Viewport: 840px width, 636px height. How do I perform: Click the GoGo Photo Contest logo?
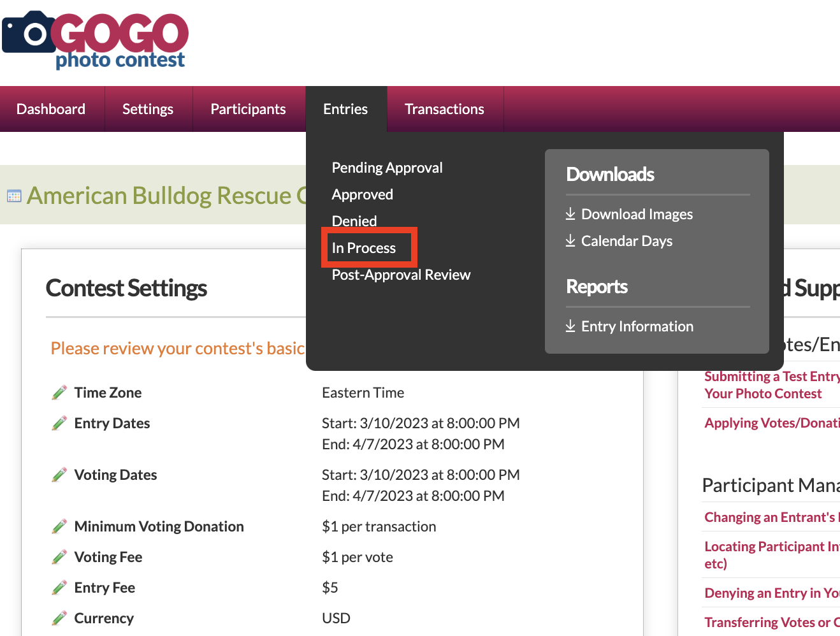click(x=96, y=40)
